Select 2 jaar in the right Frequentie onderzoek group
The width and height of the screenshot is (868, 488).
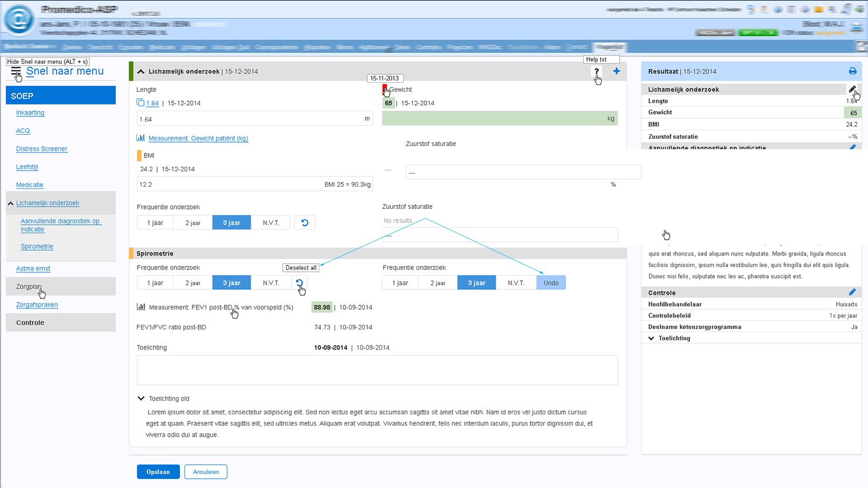tap(437, 283)
